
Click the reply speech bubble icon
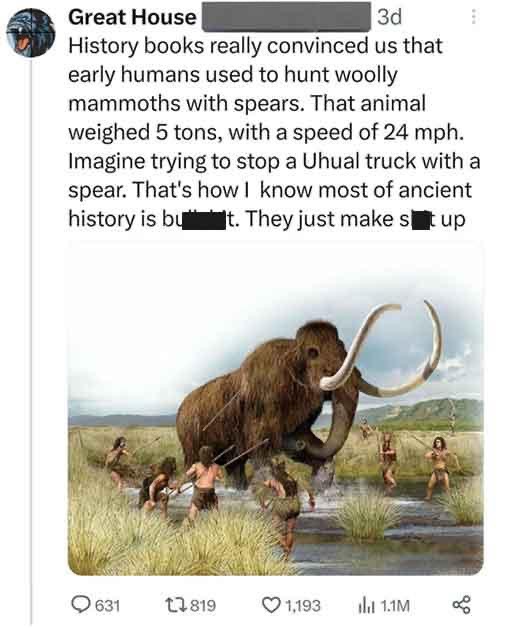[x=81, y=605]
